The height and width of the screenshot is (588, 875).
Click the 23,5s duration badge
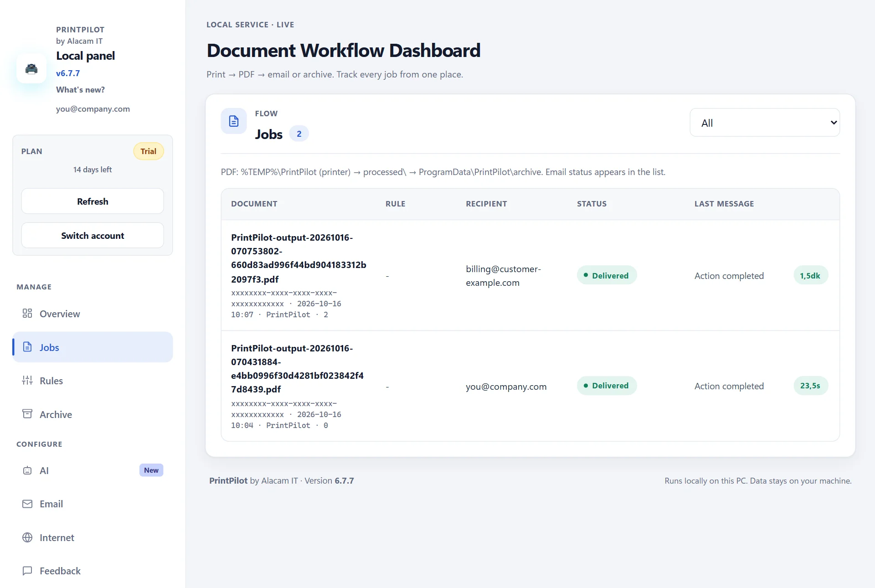[x=810, y=386]
